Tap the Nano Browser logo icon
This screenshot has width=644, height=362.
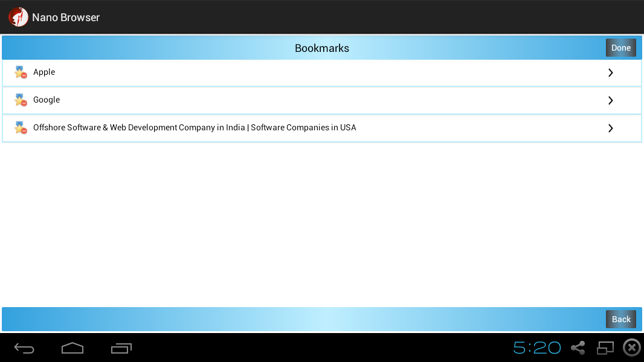tap(18, 17)
